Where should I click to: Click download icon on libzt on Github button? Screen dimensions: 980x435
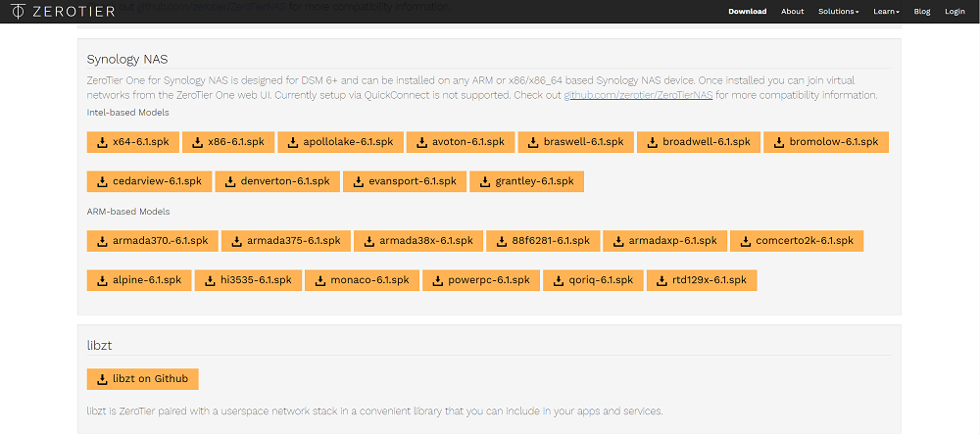coord(101,379)
